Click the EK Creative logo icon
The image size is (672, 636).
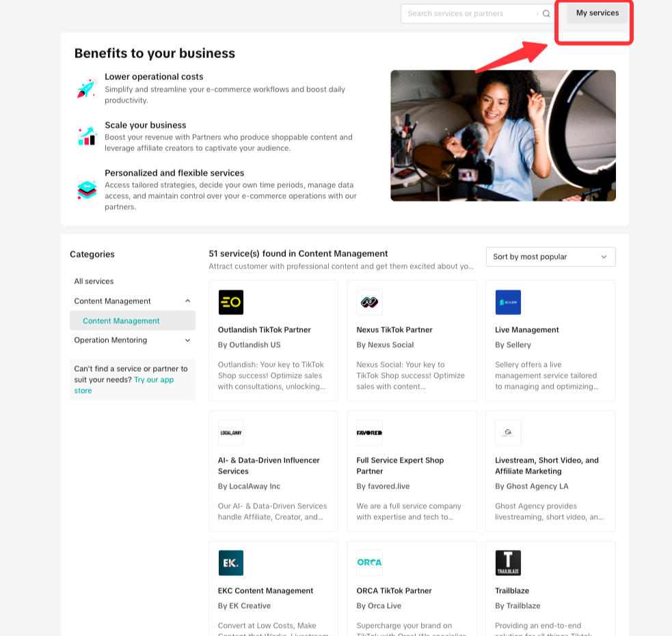pyautogui.click(x=230, y=562)
